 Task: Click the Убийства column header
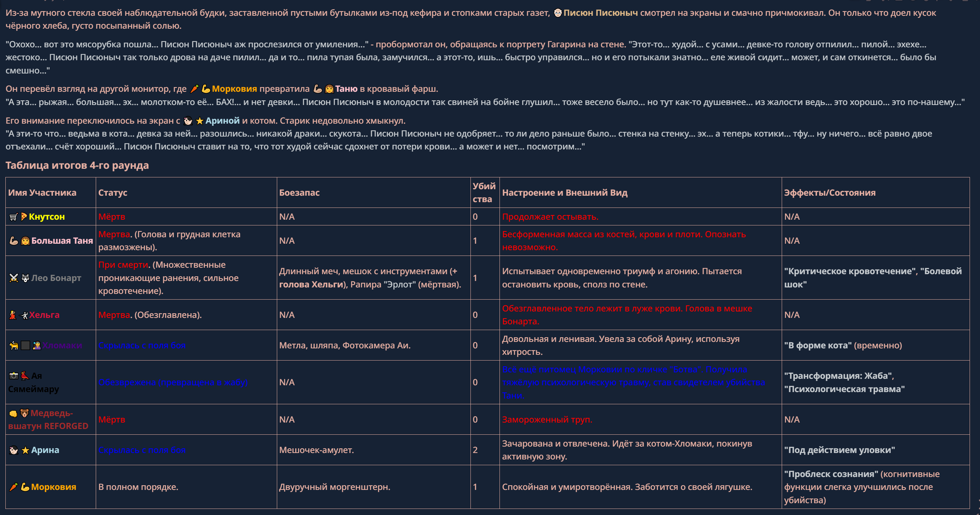pos(484,192)
